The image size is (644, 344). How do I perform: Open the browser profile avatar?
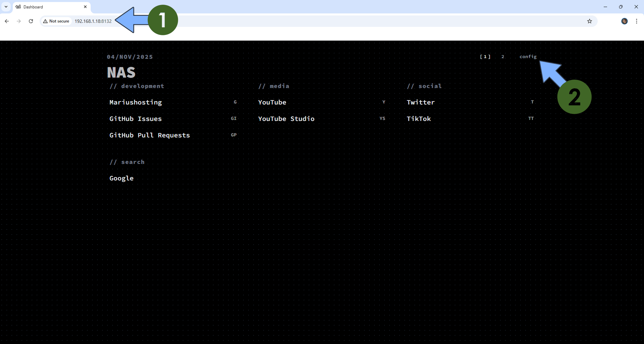[625, 21]
